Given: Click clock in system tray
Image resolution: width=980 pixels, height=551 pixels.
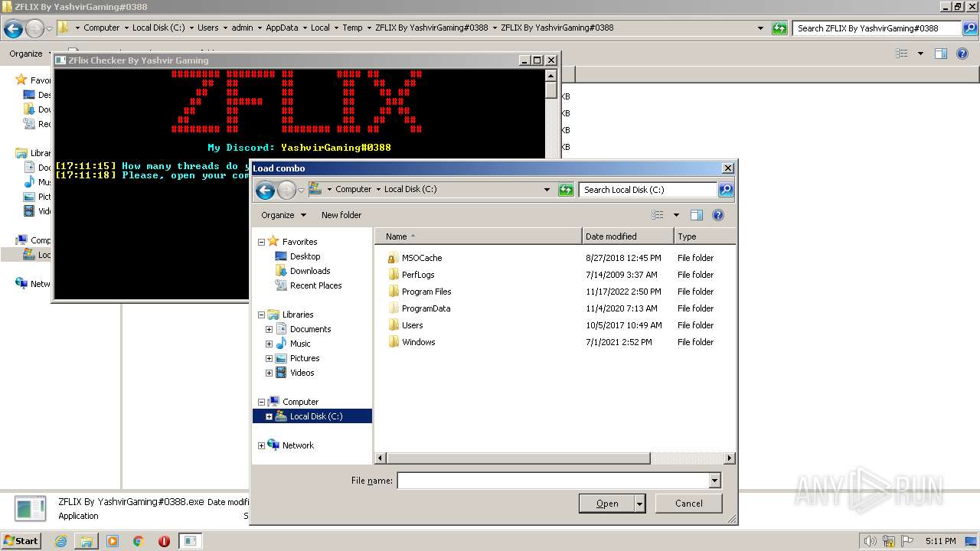Looking at the screenshot, I should [940, 541].
